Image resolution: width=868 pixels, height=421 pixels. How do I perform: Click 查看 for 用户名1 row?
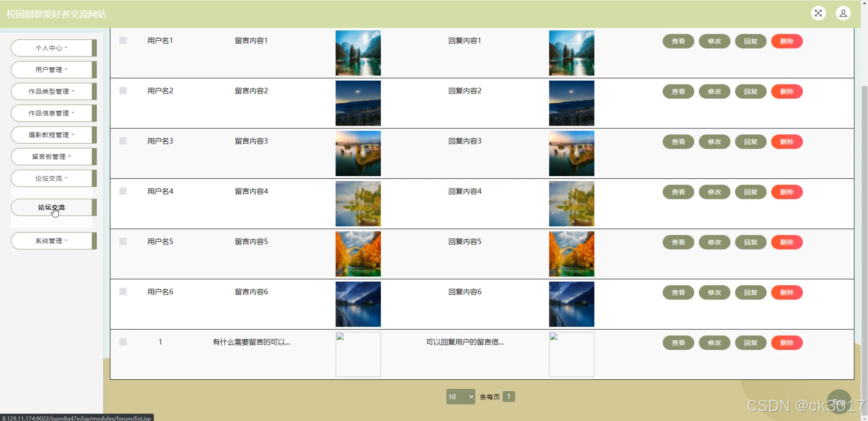click(x=678, y=41)
